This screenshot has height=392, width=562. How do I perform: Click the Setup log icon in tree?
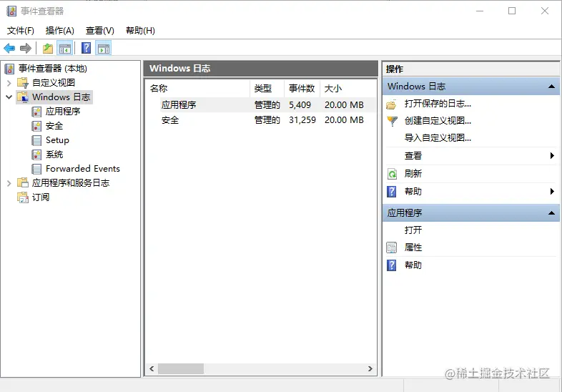click(36, 140)
